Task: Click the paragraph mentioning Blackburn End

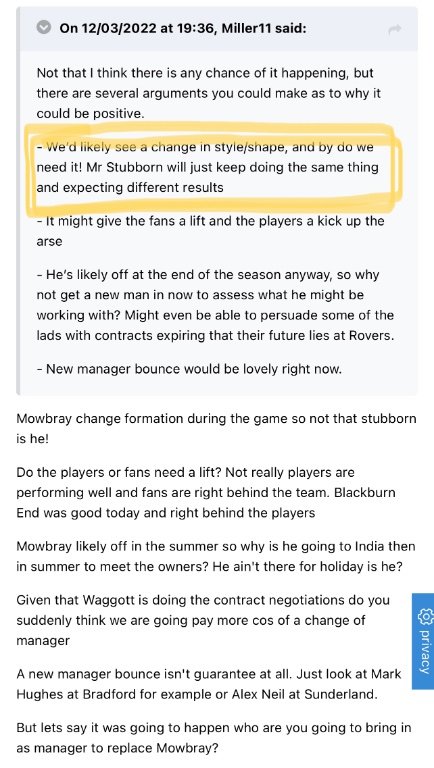Action: click(x=206, y=492)
